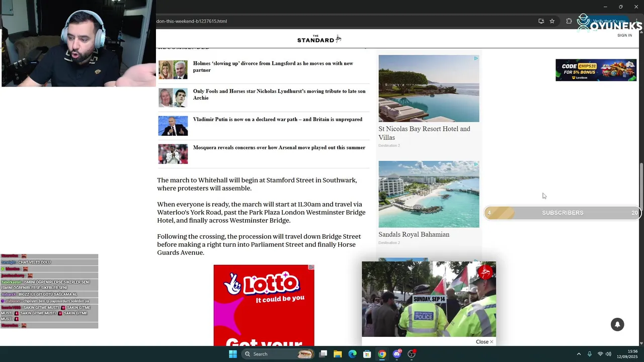Click the AdChoices icon on St Nicolas ad
The height and width of the screenshot is (362, 644).
(x=476, y=58)
